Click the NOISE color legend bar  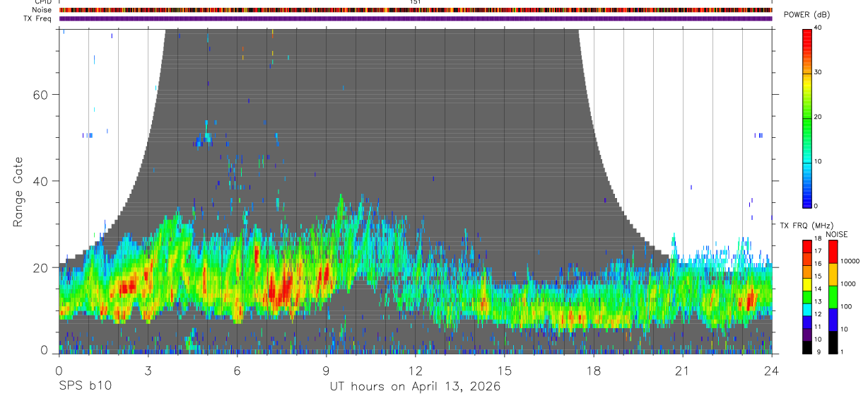(833, 296)
